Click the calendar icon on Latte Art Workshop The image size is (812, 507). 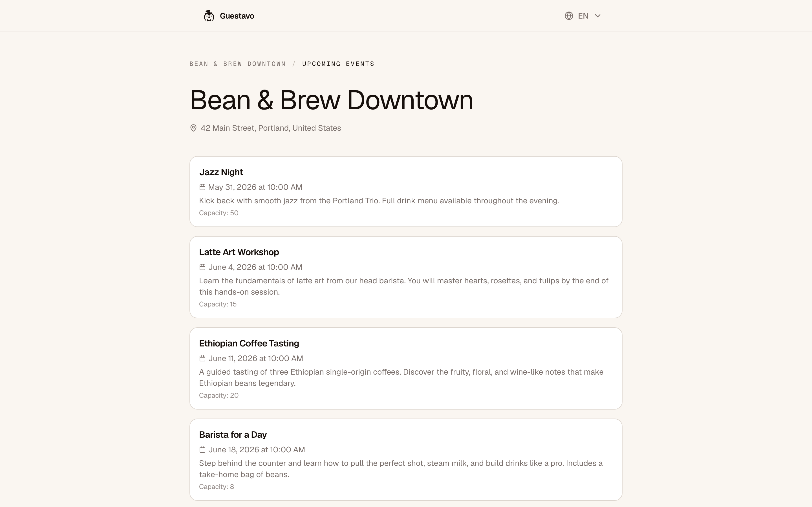pos(202,267)
